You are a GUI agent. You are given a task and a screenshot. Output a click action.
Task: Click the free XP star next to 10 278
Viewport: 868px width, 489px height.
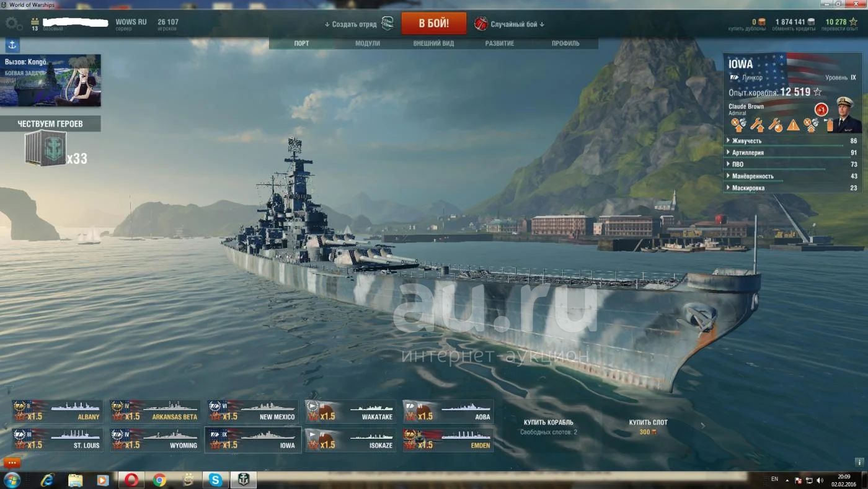tap(853, 22)
